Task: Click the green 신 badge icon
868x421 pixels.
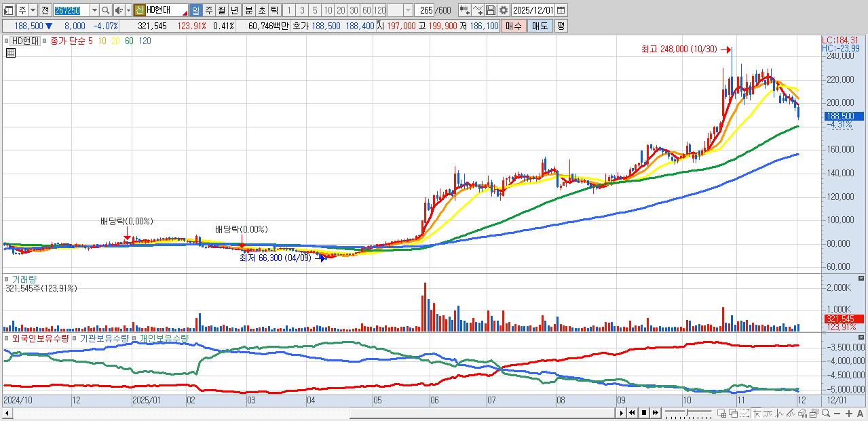Action: pos(139,10)
